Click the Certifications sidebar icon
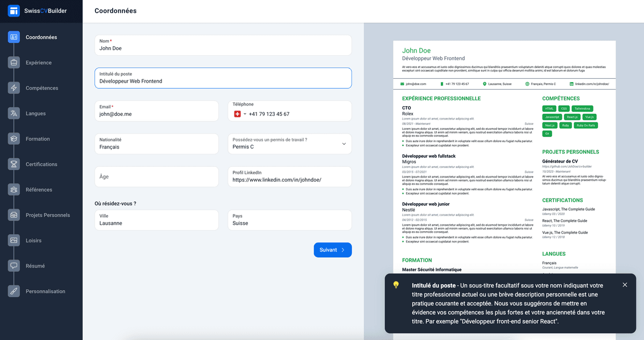644x340 pixels. click(x=14, y=164)
